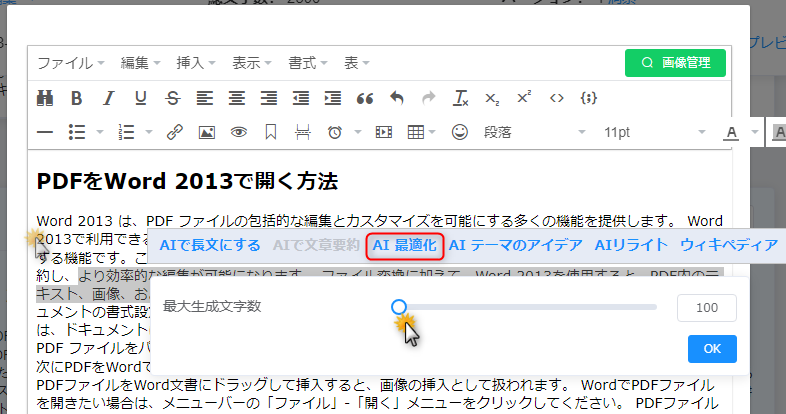Click the max characters input field showing 100
Viewport: 786px width, 414px height.
(x=707, y=308)
